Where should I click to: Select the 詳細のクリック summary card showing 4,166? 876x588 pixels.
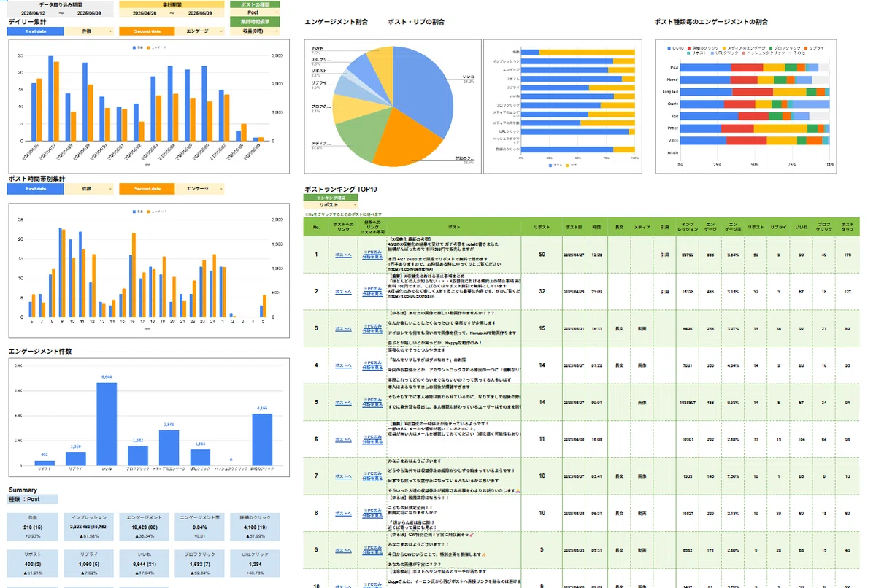[x=255, y=527]
